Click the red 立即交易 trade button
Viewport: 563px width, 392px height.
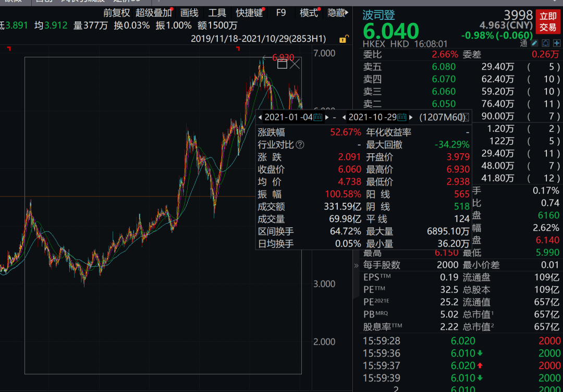click(x=547, y=22)
